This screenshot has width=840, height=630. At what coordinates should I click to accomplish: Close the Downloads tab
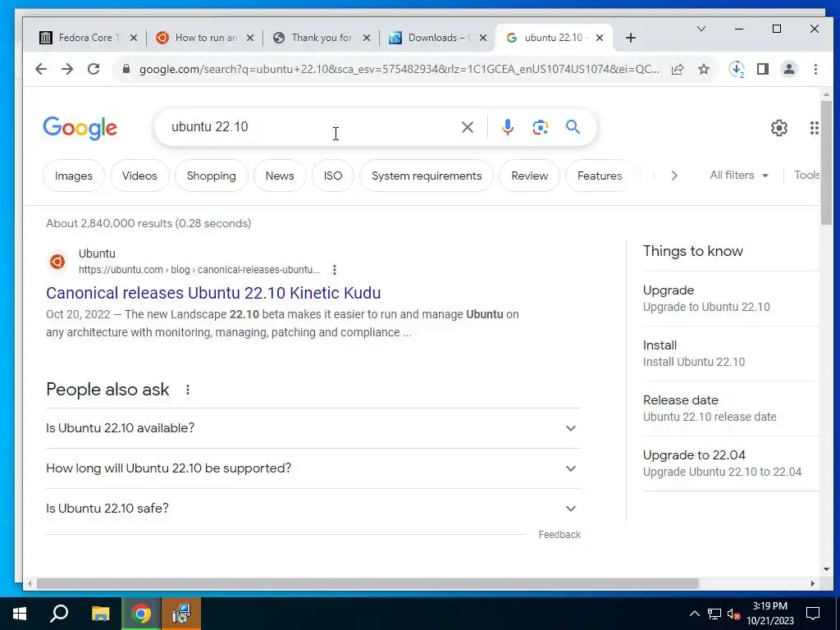tap(483, 38)
